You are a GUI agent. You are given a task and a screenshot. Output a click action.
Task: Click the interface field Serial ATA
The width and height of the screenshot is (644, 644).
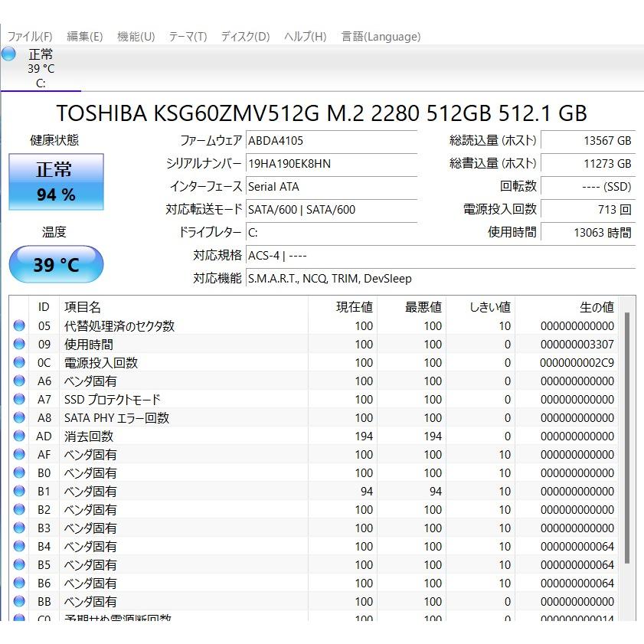332,187
